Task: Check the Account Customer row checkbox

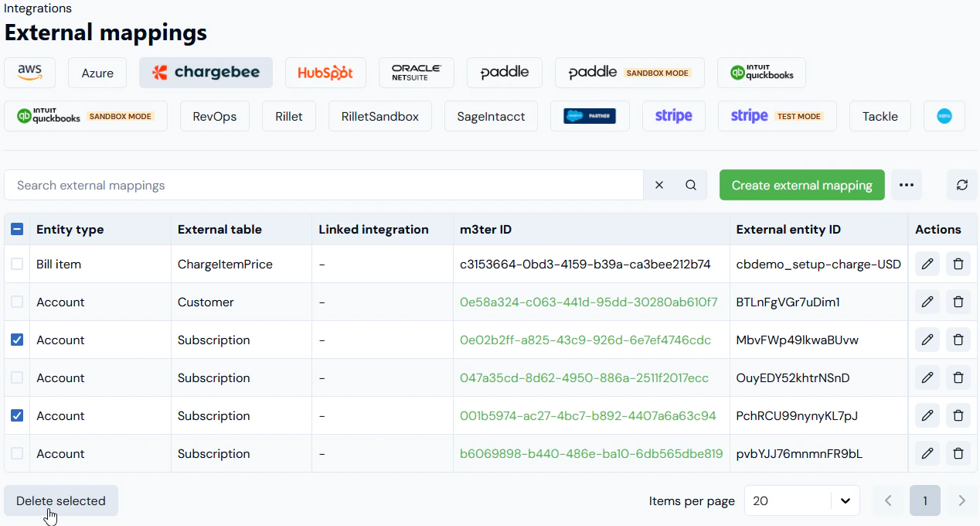Action: [x=17, y=302]
